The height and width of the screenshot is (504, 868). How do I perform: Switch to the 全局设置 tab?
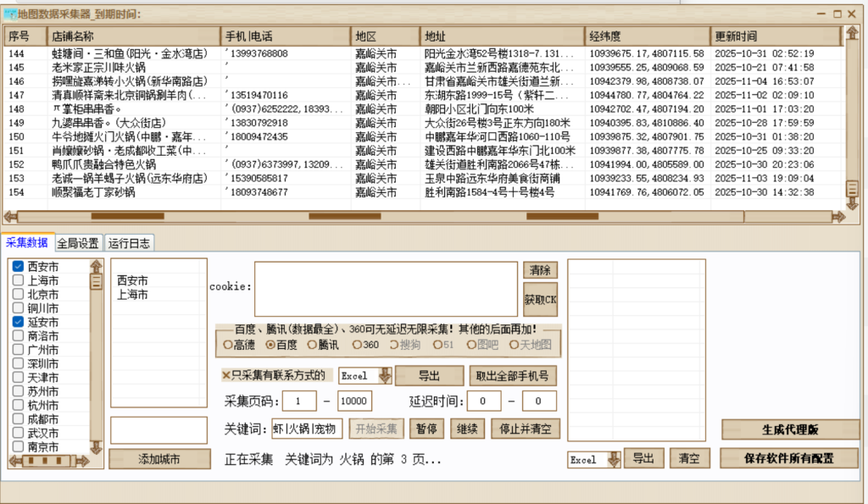[x=79, y=242]
